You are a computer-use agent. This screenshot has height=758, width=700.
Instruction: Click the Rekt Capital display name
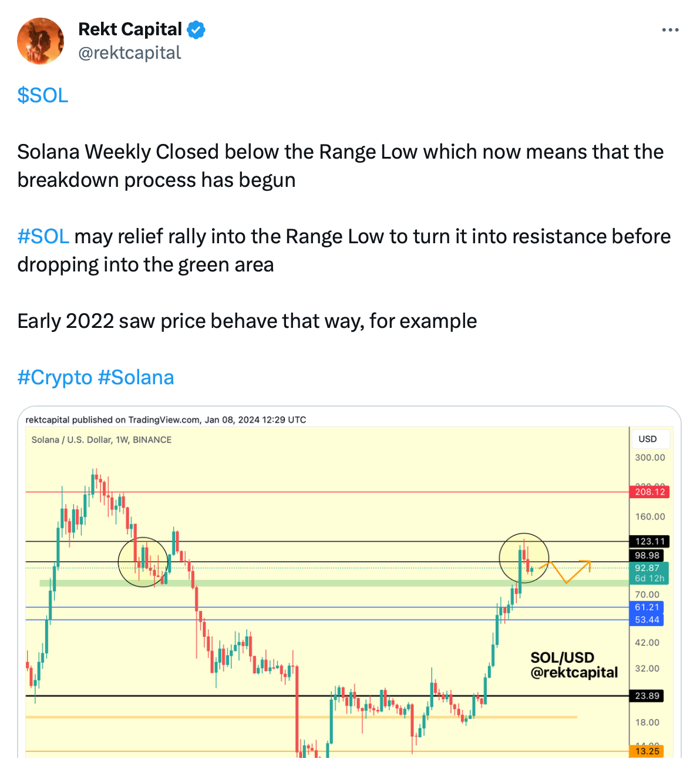tap(130, 29)
